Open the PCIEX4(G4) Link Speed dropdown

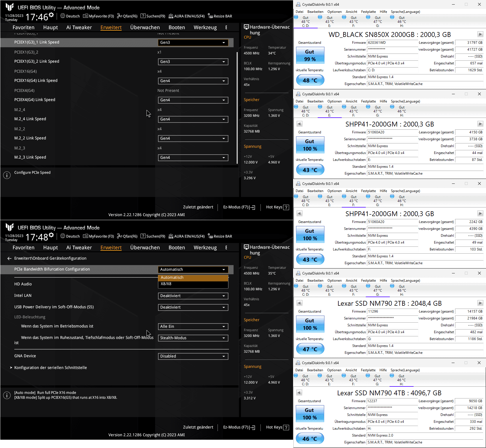[193, 100]
